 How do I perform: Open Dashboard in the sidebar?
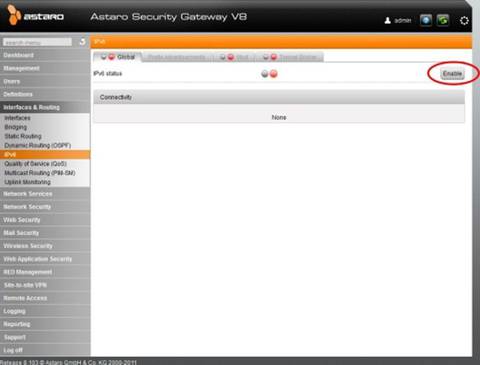click(45, 55)
